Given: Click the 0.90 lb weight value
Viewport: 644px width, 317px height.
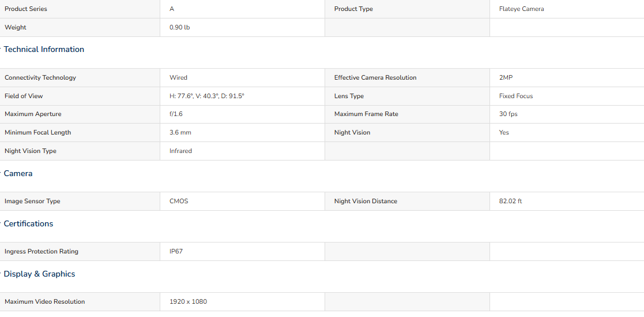Looking at the screenshot, I should [179, 28].
